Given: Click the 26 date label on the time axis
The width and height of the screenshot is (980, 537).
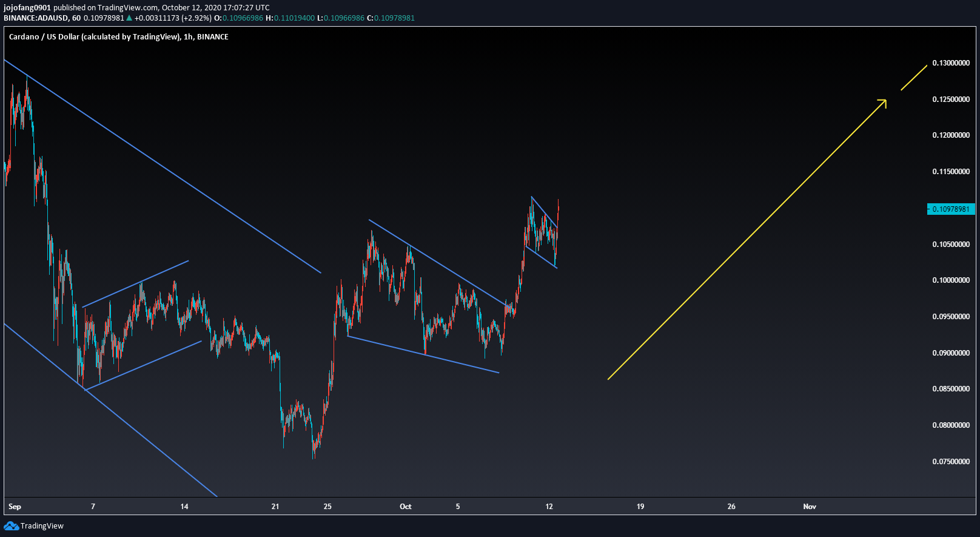Looking at the screenshot, I should (x=731, y=507).
